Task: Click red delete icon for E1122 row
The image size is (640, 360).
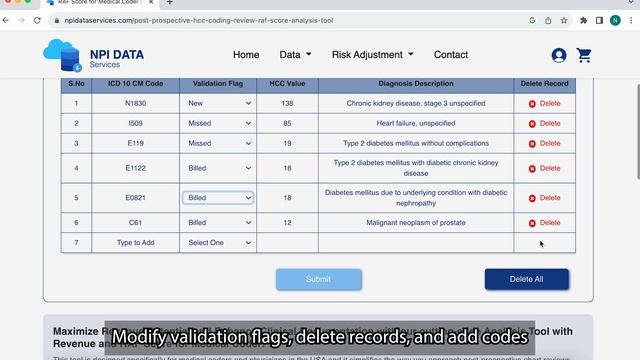Action: click(x=532, y=169)
